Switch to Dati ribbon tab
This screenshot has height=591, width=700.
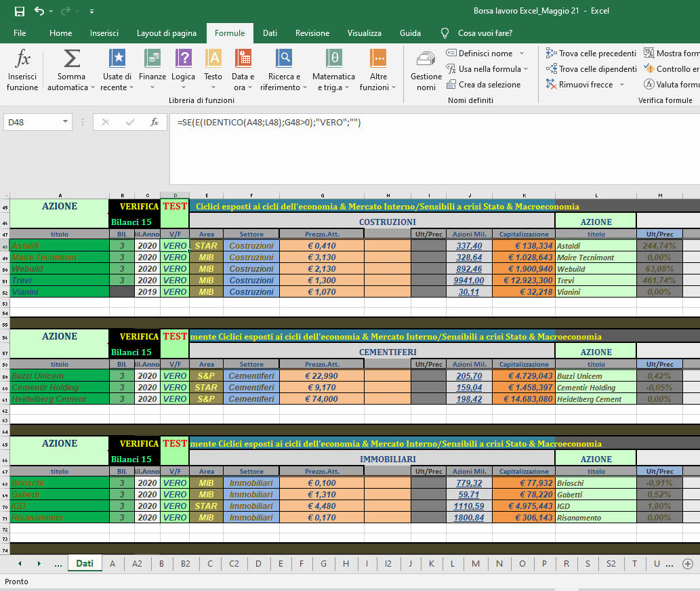(270, 33)
